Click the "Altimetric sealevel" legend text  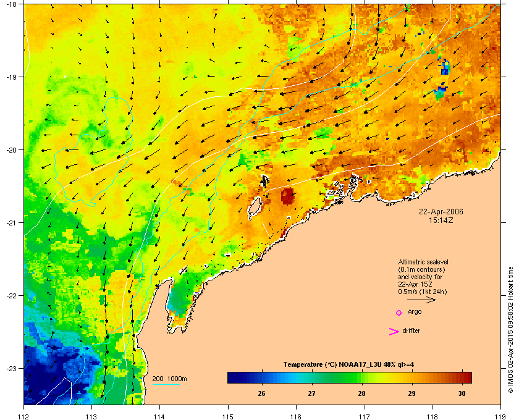pos(423,262)
